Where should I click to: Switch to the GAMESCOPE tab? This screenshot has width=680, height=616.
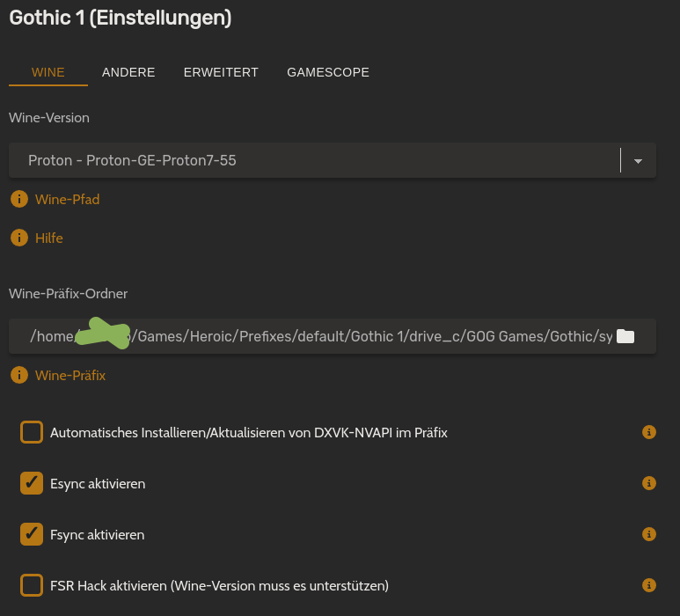328,72
